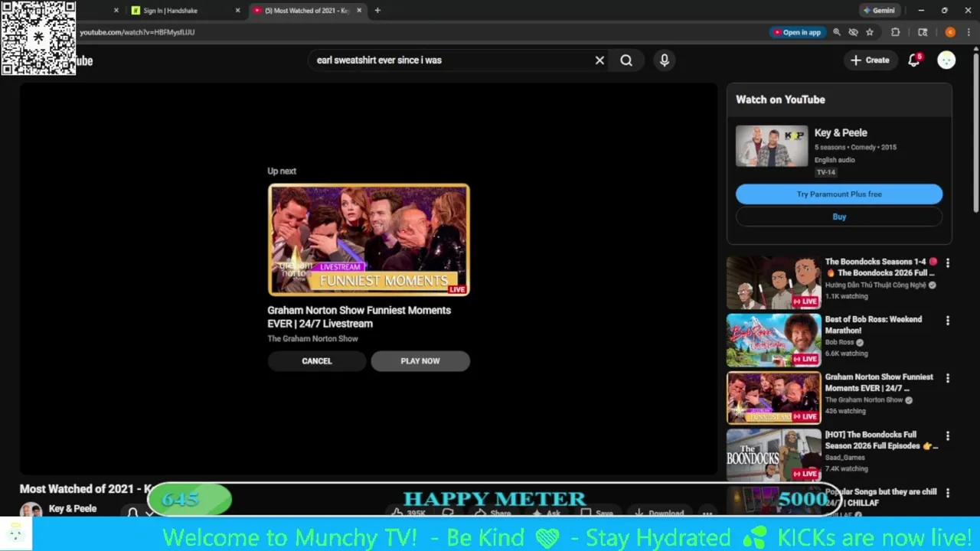Click the crossed-out eye icon in address bar
This screenshot has width=980, height=551.
pos(853,32)
